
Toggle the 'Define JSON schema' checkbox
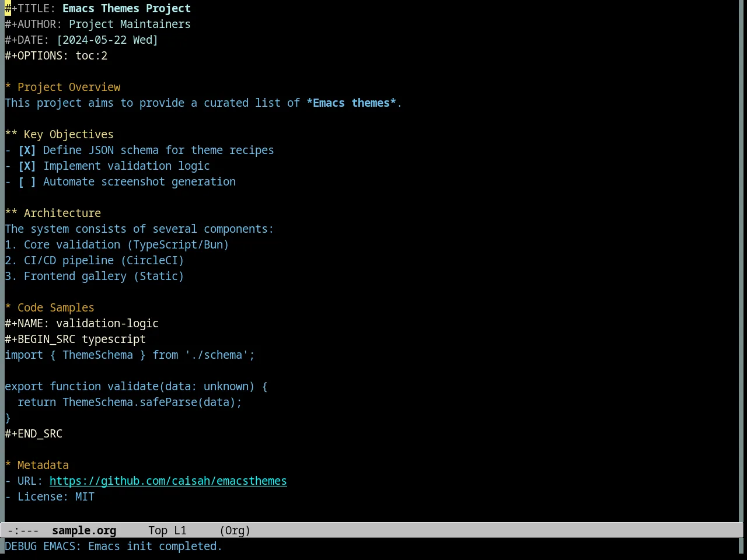[27, 150]
